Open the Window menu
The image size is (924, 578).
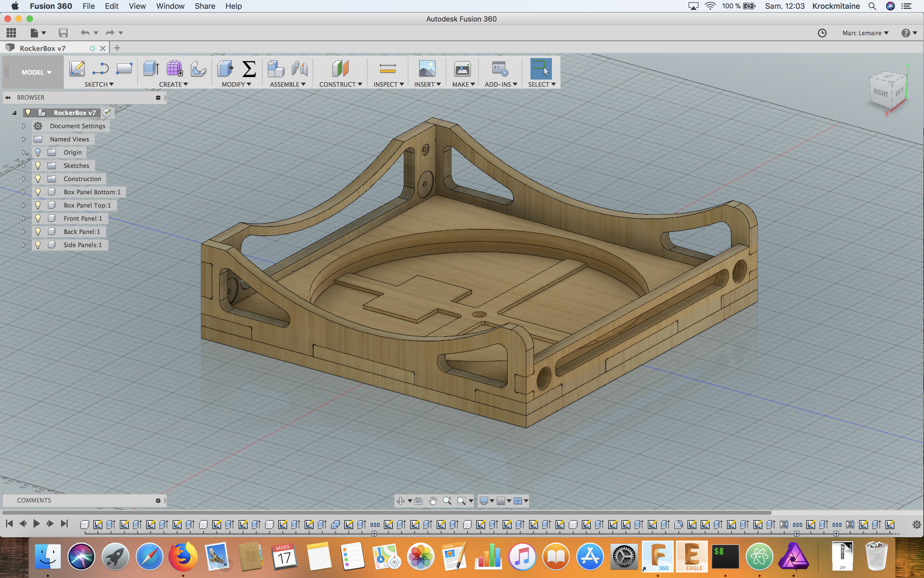(170, 6)
